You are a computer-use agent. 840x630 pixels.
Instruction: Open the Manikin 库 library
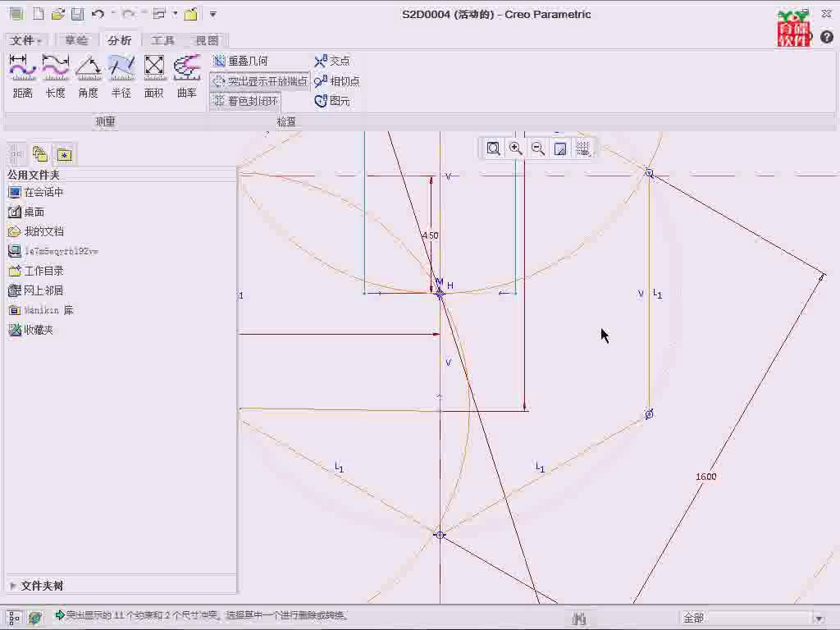click(41, 310)
